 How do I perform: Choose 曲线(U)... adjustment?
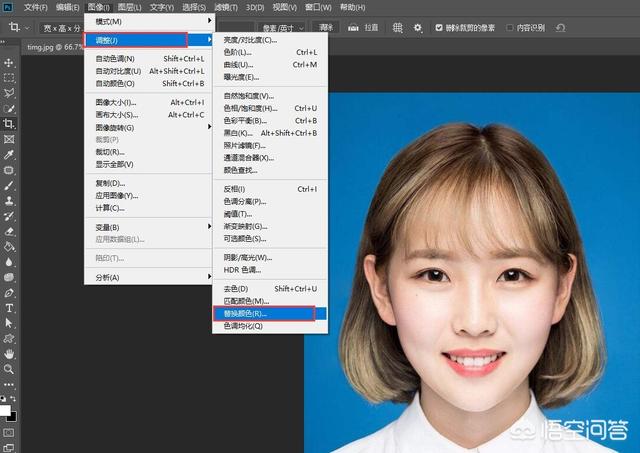click(x=270, y=65)
